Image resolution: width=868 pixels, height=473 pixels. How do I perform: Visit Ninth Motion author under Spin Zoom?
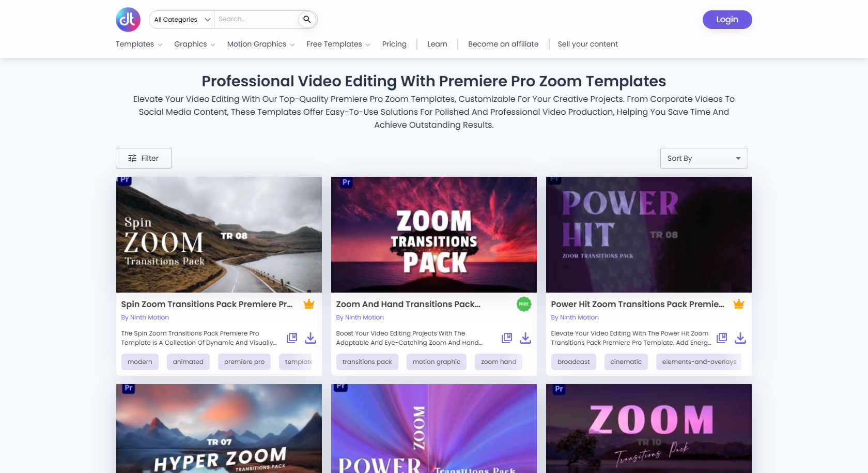coord(145,317)
